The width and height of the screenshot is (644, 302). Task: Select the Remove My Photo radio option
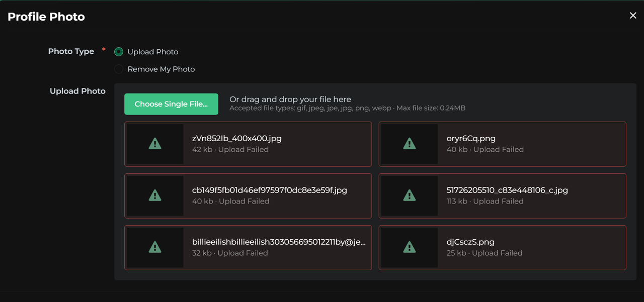coord(119,69)
